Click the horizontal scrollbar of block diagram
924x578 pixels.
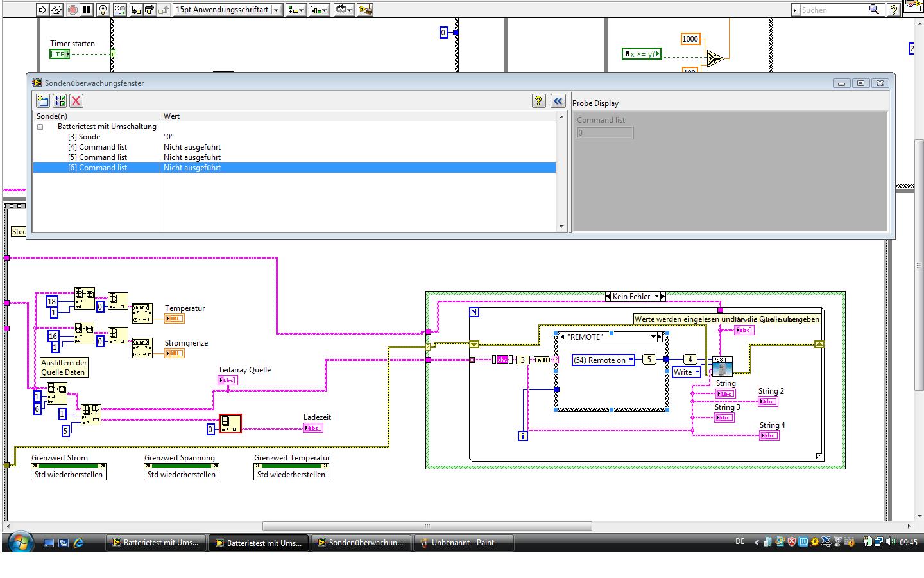coord(427,526)
